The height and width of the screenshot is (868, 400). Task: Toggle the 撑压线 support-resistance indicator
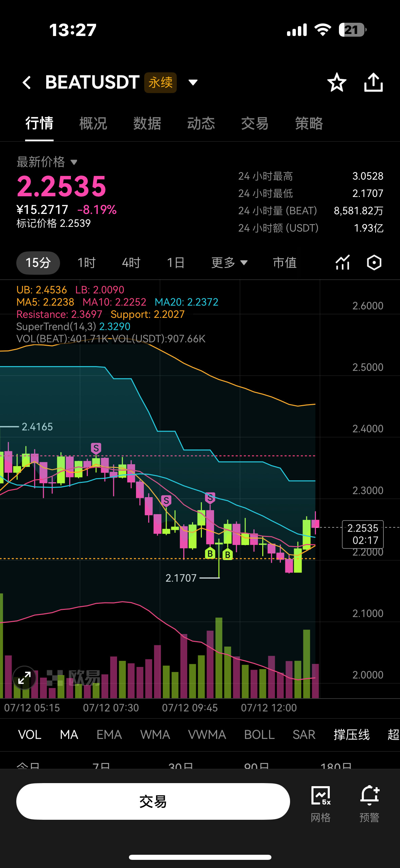click(x=351, y=735)
